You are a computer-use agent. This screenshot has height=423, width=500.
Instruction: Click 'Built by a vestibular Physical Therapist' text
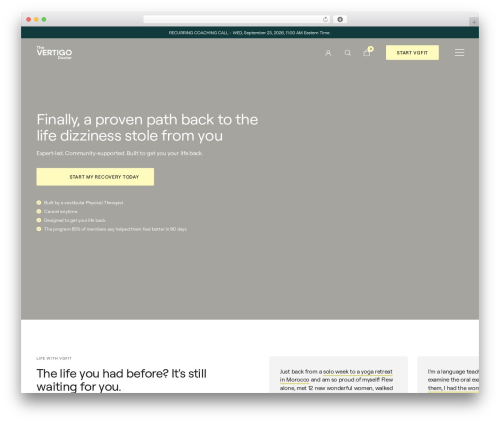pos(83,203)
